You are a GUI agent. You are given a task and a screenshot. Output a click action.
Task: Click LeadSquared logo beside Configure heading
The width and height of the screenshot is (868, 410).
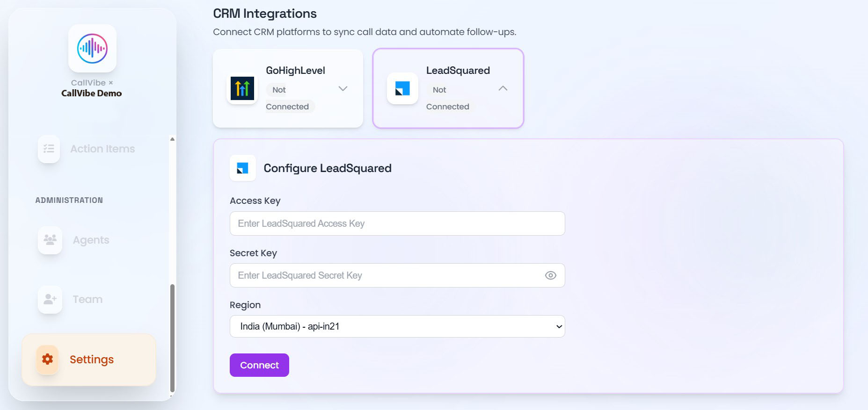242,168
